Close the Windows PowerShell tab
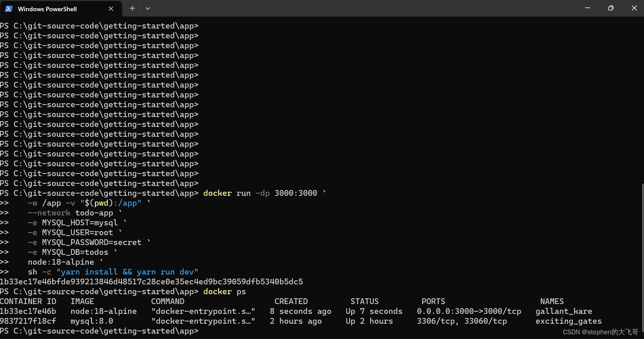The image size is (644, 339). pyautogui.click(x=111, y=9)
